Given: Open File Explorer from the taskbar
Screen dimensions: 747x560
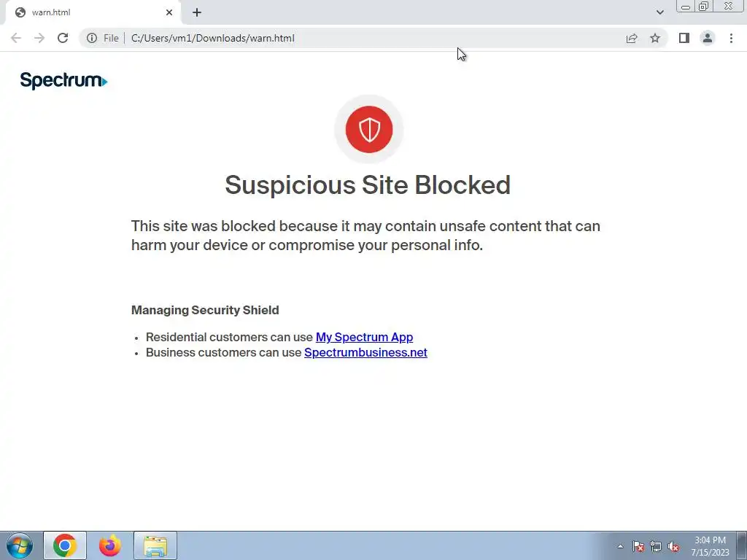Looking at the screenshot, I should pos(155,545).
